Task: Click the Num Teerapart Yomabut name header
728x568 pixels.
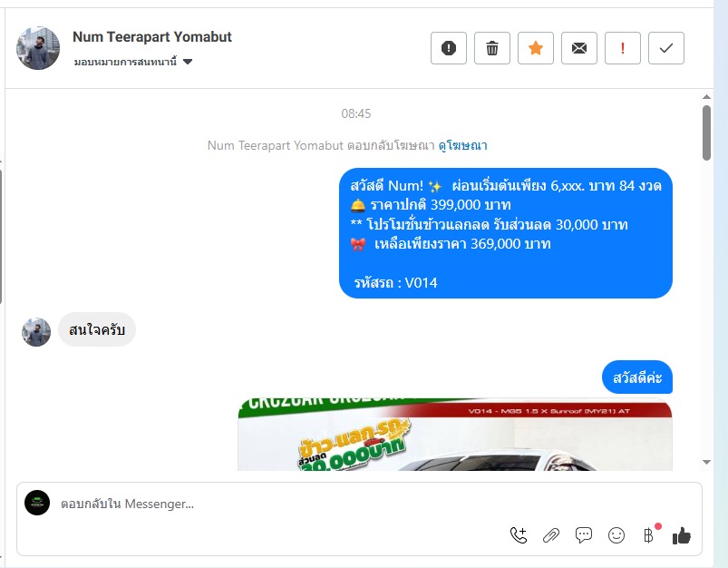Action: (151, 36)
